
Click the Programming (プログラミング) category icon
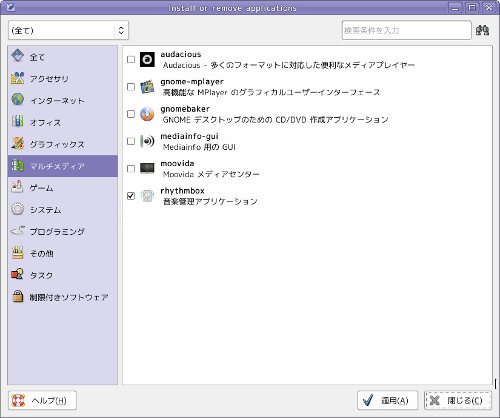(17, 231)
